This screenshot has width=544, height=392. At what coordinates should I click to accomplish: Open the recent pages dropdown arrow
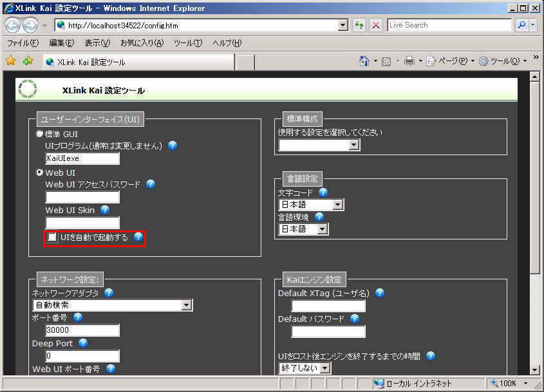pyautogui.click(x=44, y=25)
